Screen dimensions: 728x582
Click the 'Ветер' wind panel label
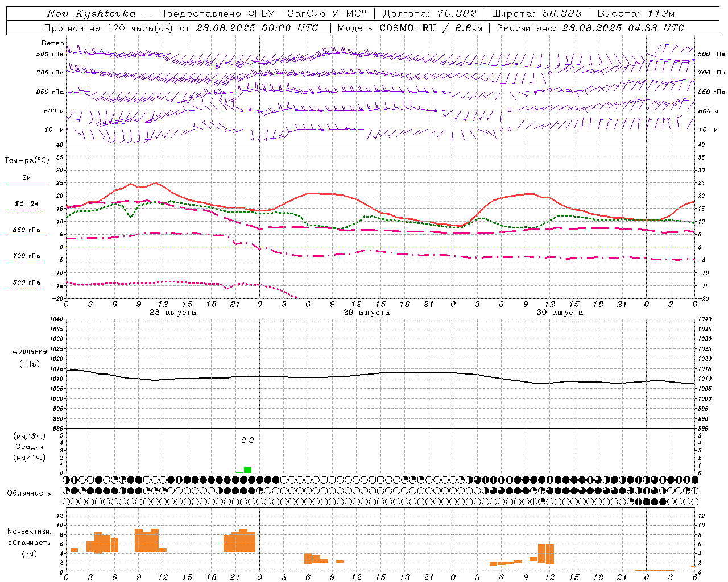click(52, 43)
